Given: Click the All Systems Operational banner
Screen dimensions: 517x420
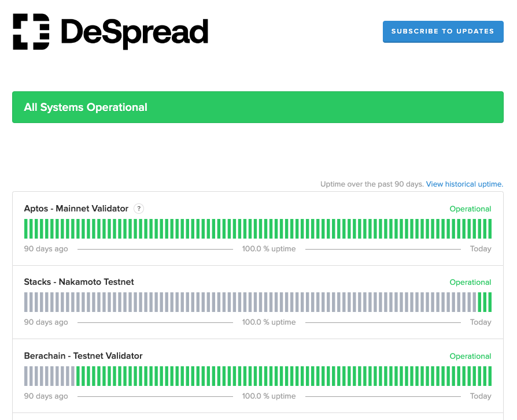Looking at the screenshot, I should click(x=258, y=107).
